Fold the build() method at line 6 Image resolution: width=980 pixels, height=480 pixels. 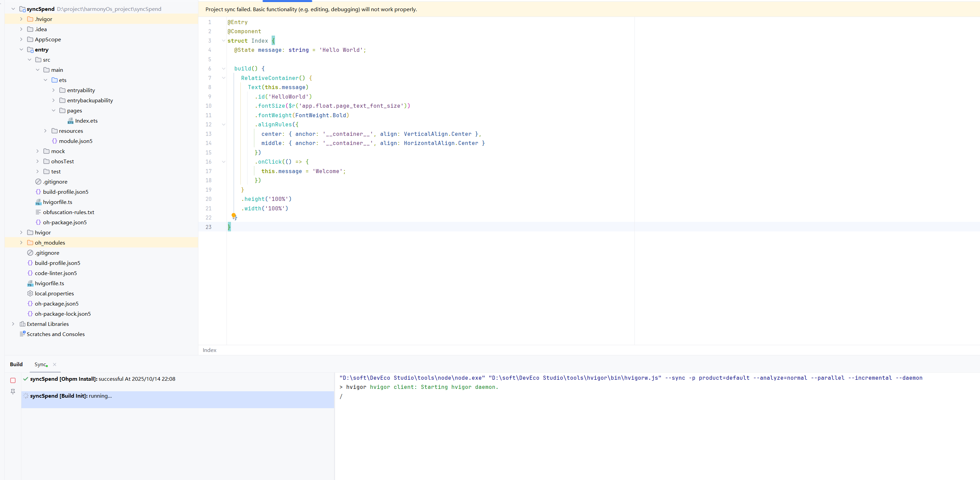click(224, 69)
